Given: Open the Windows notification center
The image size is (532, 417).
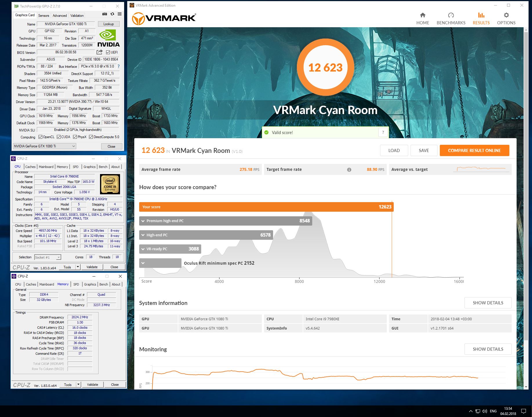Looking at the screenshot, I should click(524, 411).
